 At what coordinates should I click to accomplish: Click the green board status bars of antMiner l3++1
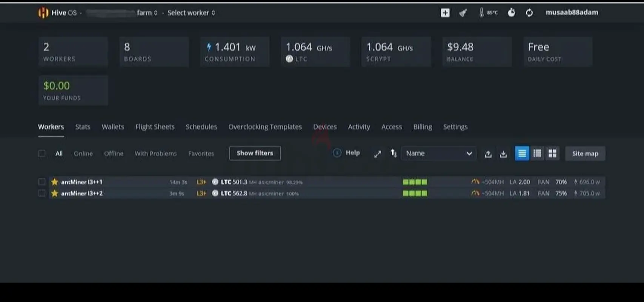coord(415,182)
